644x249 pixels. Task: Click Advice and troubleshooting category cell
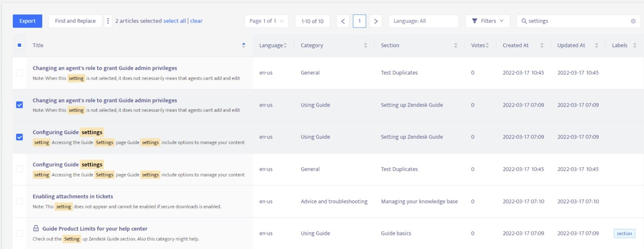(x=334, y=201)
